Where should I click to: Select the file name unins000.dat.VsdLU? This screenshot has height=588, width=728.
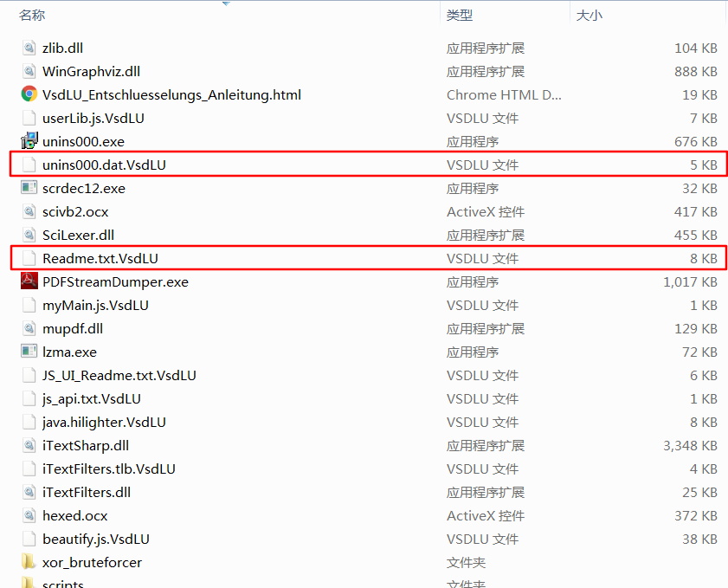104,165
